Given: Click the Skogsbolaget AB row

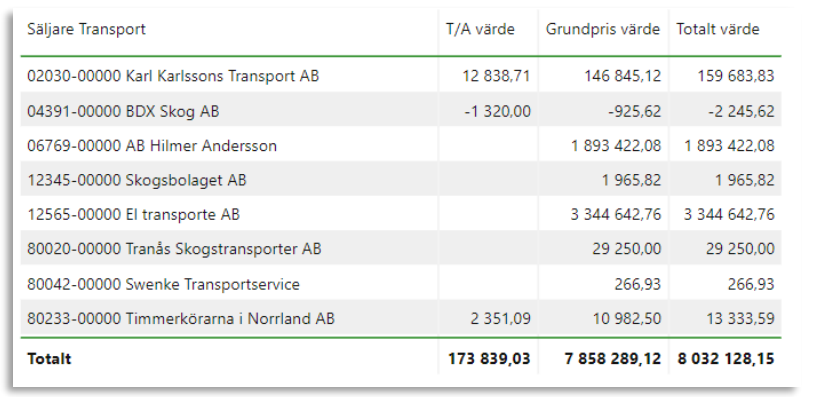Looking at the screenshot, I should [x=401, y=180].
